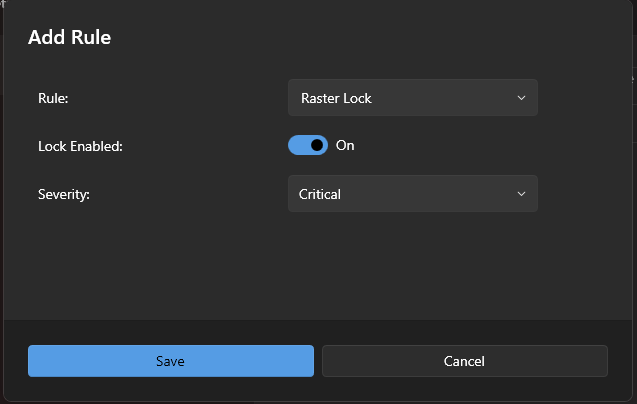The height and width of the screenshot is (404, 637).
Task: Click Cancel to dismiss the dialog
Action: [x=464, y=361]
